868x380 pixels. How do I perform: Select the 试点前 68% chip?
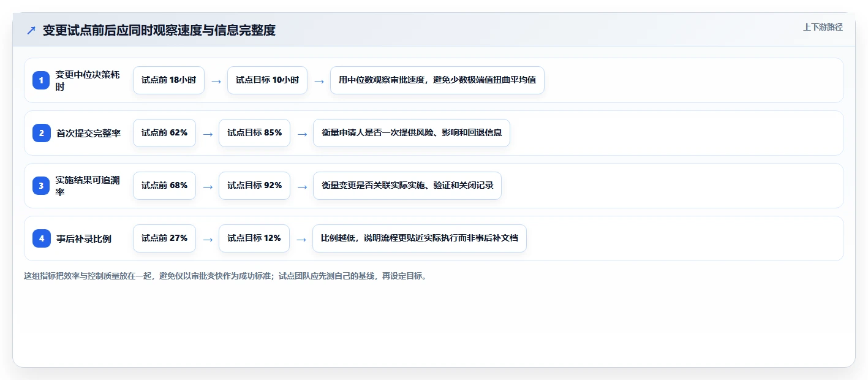(x=164, y=186)
